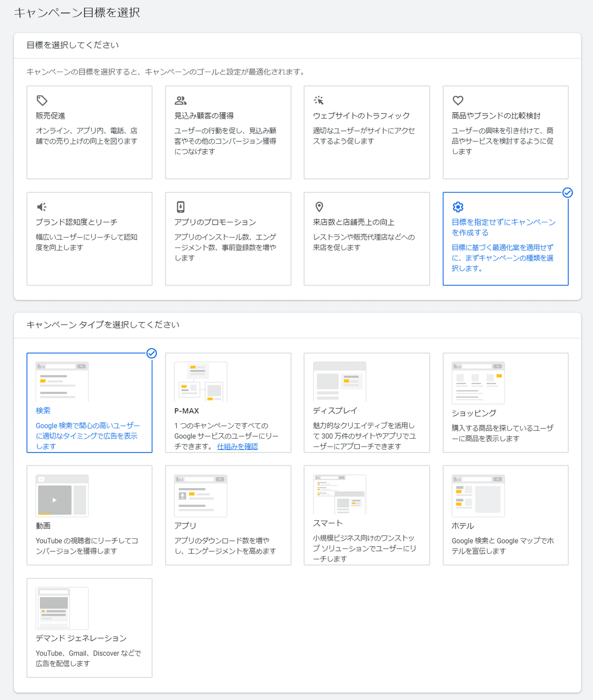Image resolution: width=593 pixels, height=700 pixels.
Task: Click description Google 検索と Google マップでホテル
Action: (x=503, y=546)
